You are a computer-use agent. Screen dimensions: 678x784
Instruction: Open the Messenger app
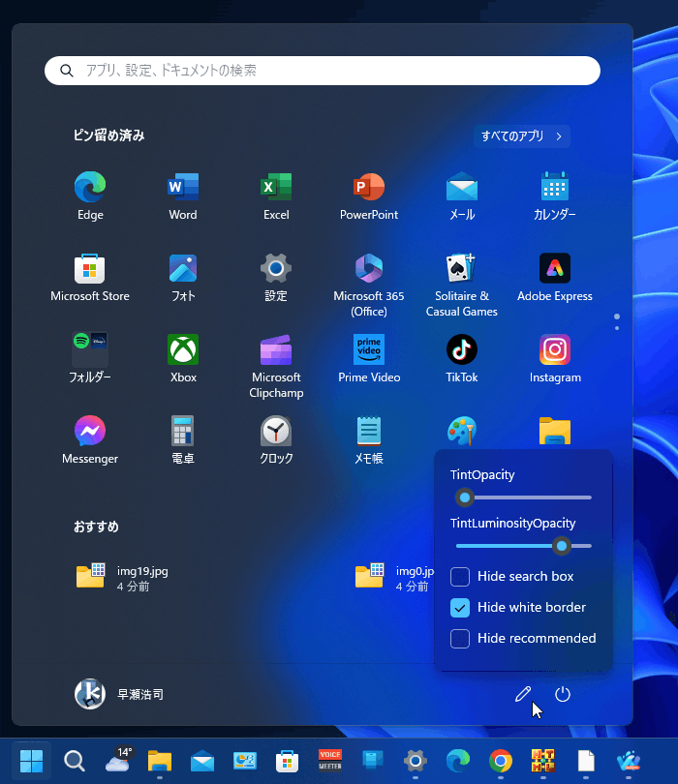point(90,439)
